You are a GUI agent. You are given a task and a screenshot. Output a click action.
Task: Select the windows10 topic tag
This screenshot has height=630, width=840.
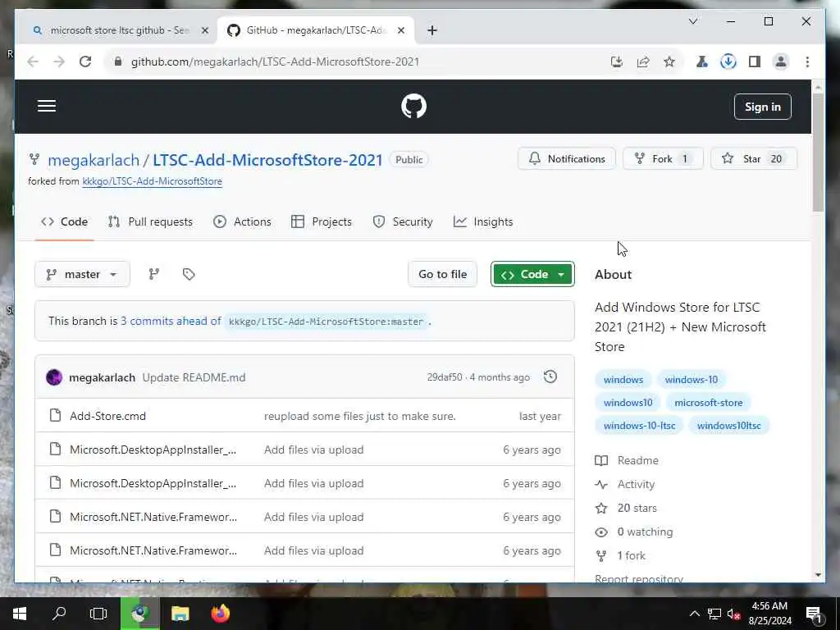628,402
